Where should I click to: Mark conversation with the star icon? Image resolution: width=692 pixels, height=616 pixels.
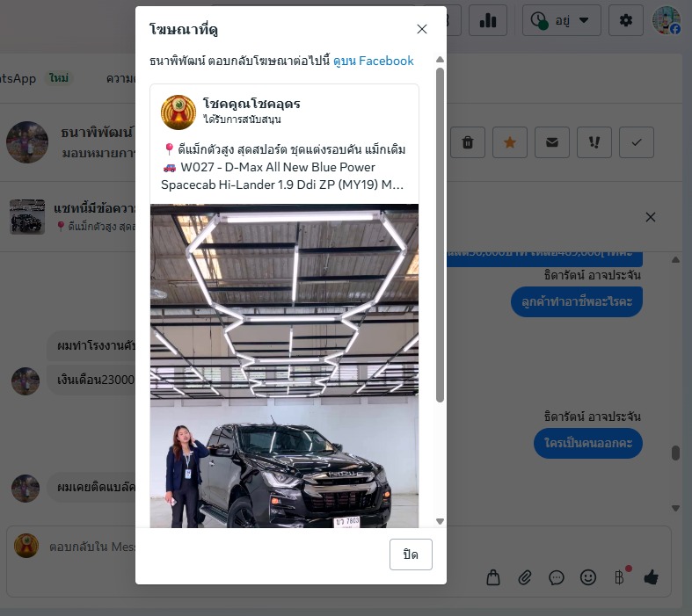click(510, 142)
